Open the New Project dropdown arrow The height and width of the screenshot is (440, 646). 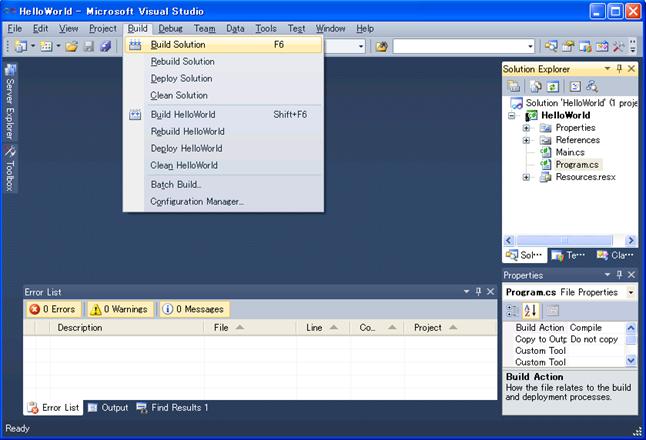(33, 46)
